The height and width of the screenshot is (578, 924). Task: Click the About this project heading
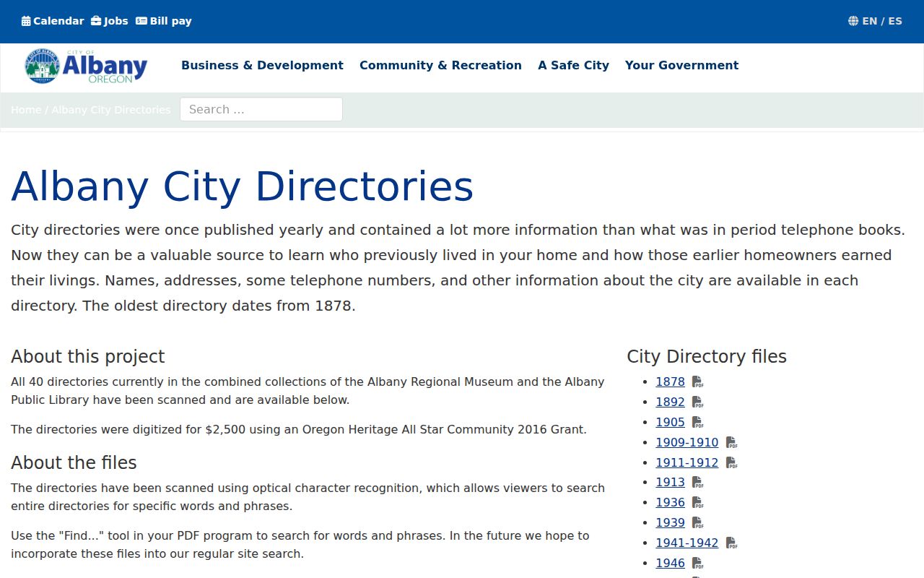[x=87, y=356]
